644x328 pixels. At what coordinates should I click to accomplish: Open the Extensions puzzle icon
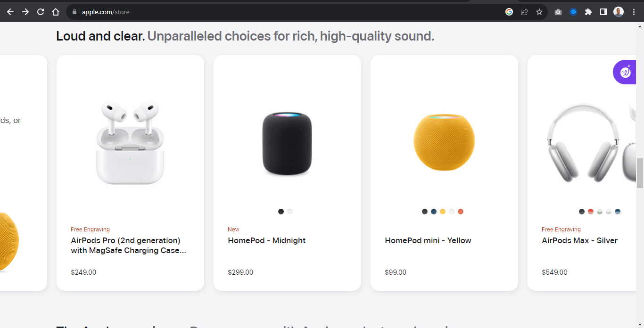(588, 12)
